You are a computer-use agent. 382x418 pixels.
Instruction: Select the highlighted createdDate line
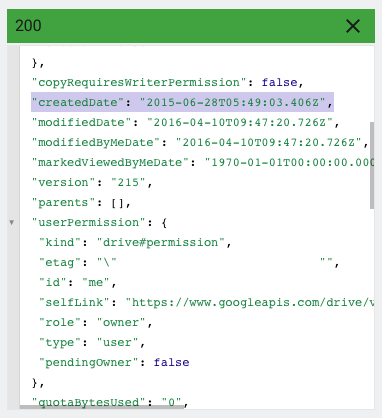tap(182, 102)
